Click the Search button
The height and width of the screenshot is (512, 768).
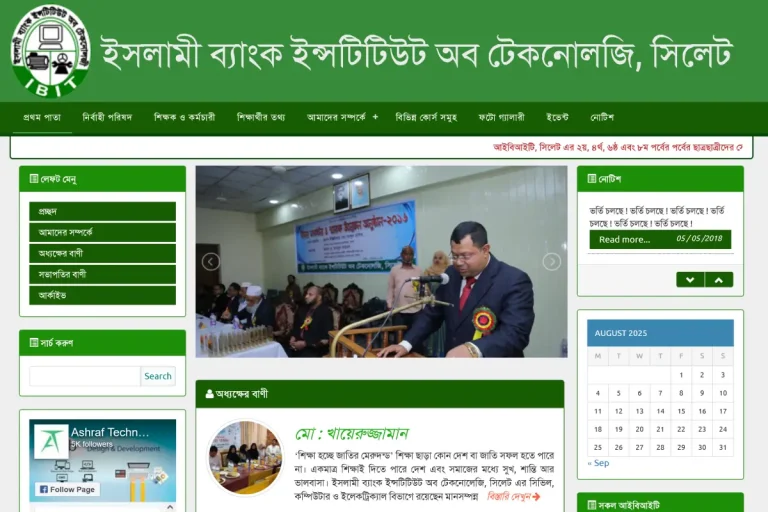click(x=158, y=376)
